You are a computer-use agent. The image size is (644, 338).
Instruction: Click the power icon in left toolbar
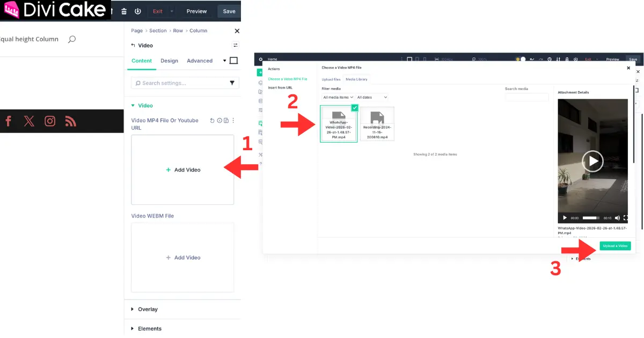click(x=138, y=11)
